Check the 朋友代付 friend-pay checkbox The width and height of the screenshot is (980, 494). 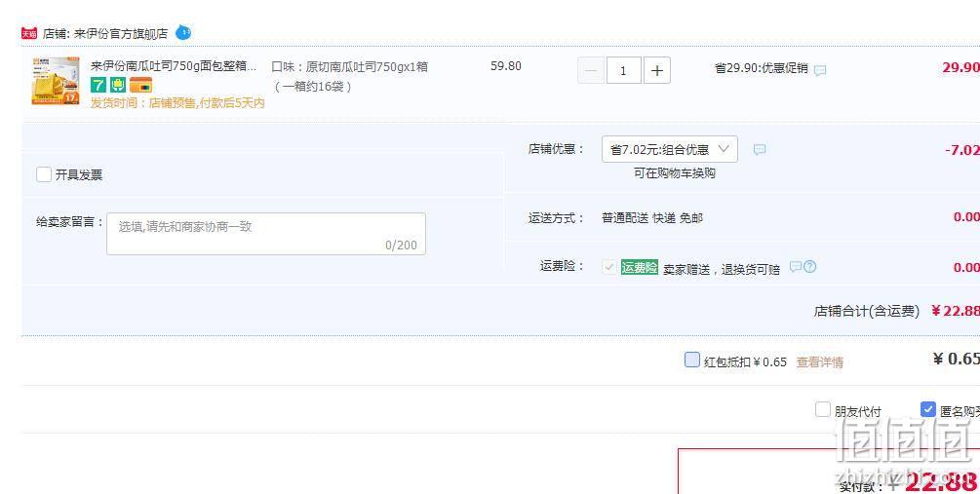point(822,409)
